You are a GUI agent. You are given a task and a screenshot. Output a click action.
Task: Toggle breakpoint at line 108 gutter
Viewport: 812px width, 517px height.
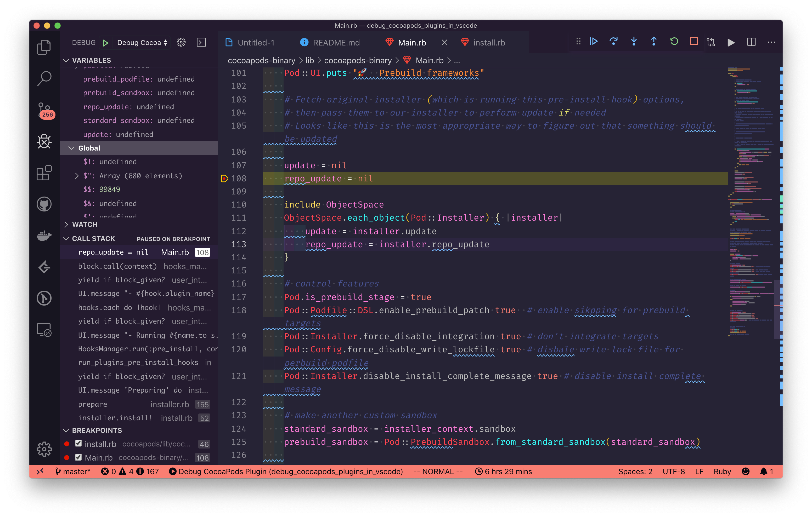click(x=224, y=179)
